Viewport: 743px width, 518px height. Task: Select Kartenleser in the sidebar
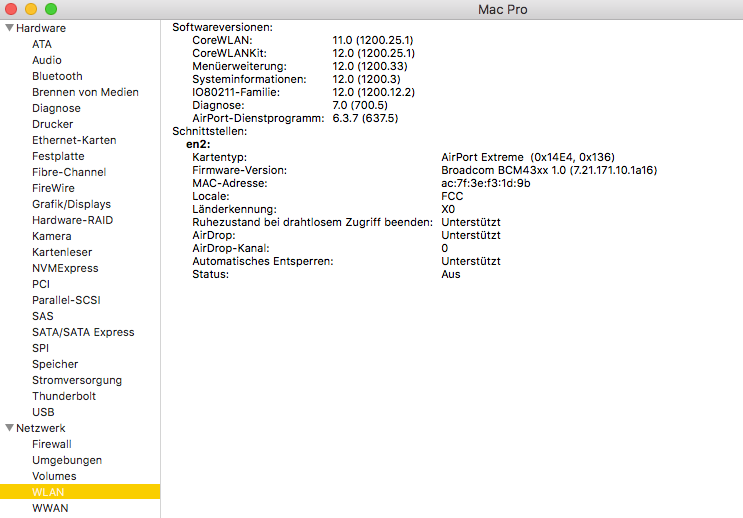point(62,252)
